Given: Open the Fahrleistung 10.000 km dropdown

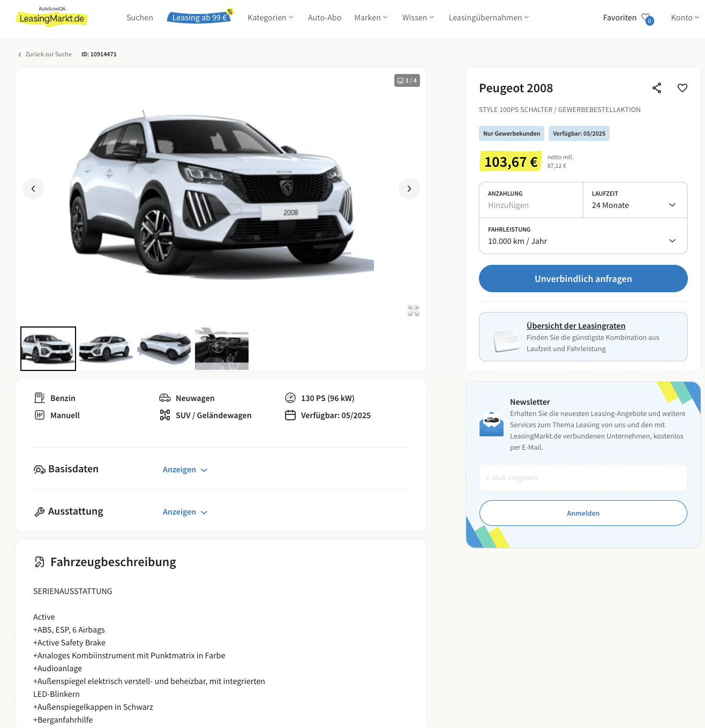Looking at the screenshot, I should (x=583, y=236).
